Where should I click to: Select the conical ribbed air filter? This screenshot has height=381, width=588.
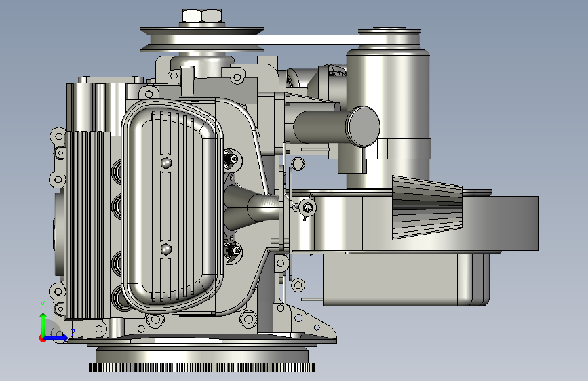click(427, 207)
